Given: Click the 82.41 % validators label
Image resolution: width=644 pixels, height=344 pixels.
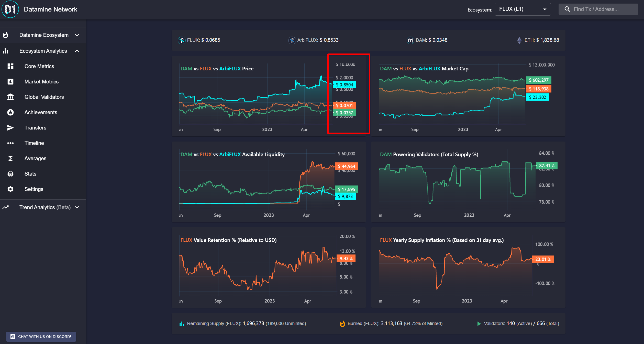Looking at the screenshot, I should click(x=547, y=166).
